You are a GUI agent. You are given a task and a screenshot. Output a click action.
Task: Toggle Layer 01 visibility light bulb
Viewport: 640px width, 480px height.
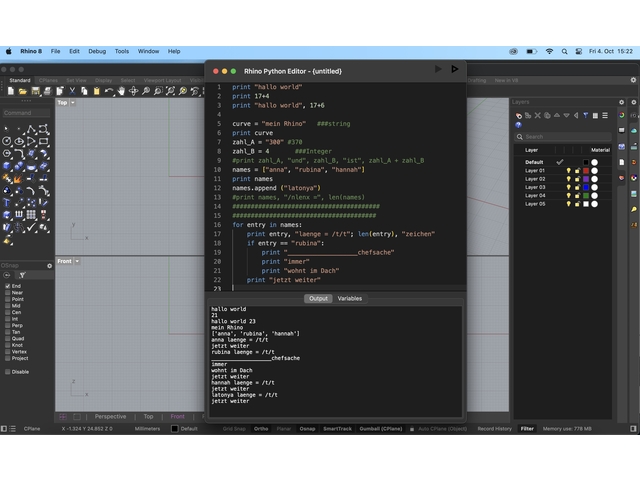(x=568, y=171)
